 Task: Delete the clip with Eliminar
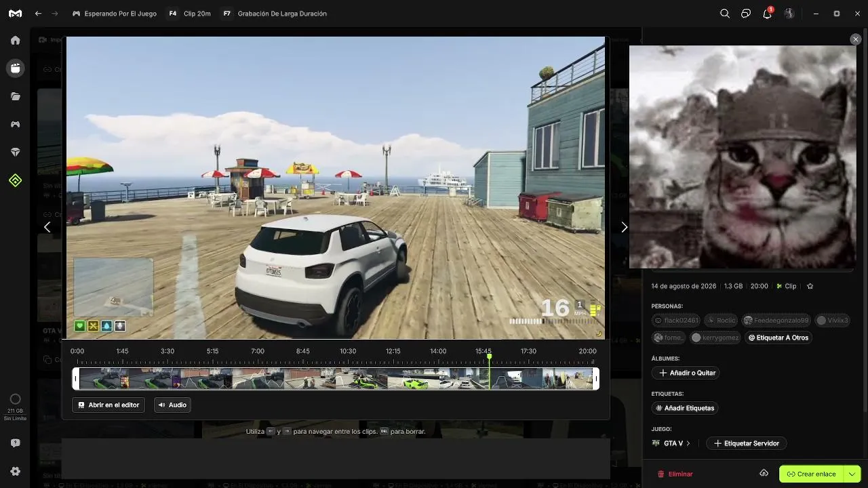point(675,474)
